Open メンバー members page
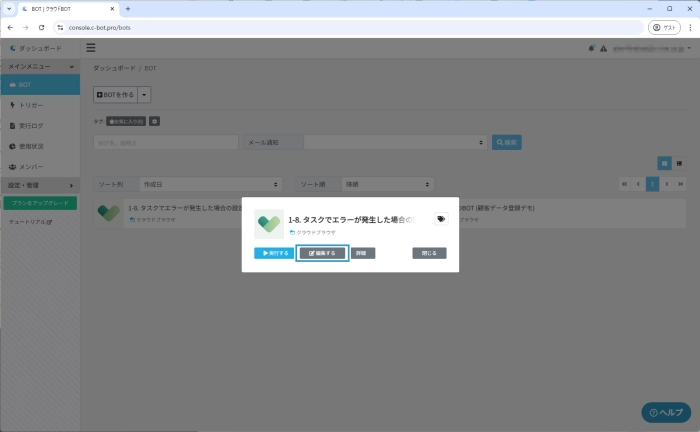700x432 pixels. [32, 166]
